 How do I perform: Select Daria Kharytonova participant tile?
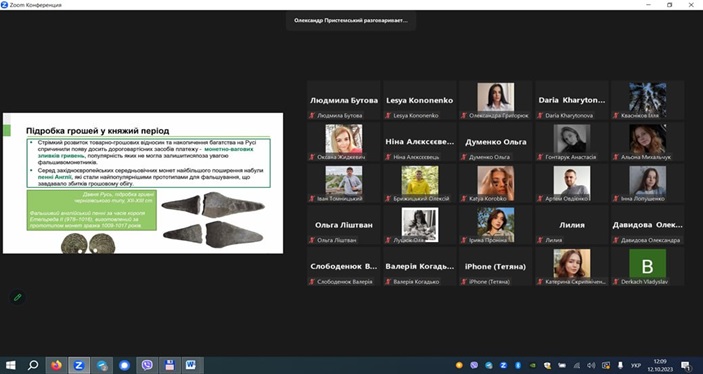click(572, 100)
